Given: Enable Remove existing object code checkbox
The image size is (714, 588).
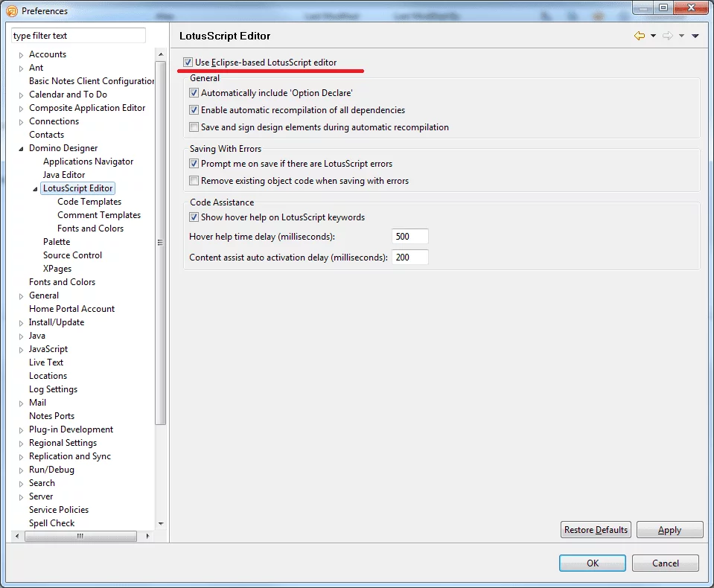Looking at the screenshot, I should pyautogui.click(x=194, y=181).
